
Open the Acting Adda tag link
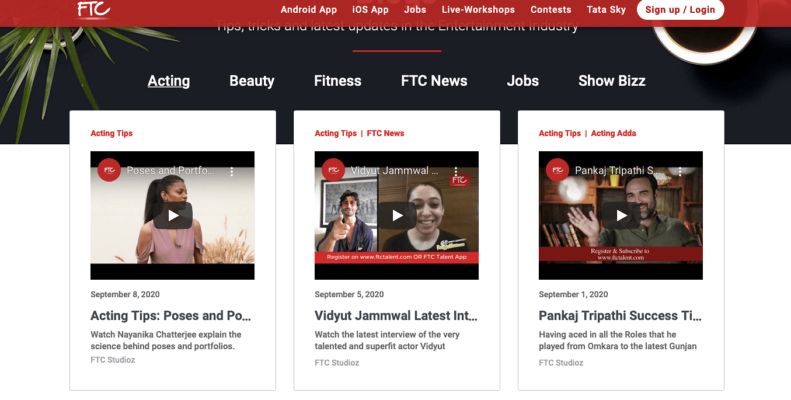click(613, 133)
